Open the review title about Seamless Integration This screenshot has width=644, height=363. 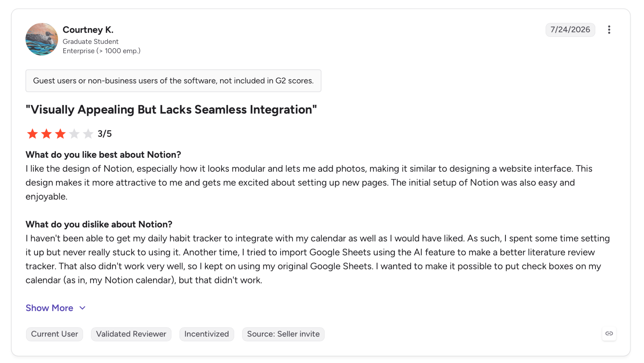click(x=171, y=110)
